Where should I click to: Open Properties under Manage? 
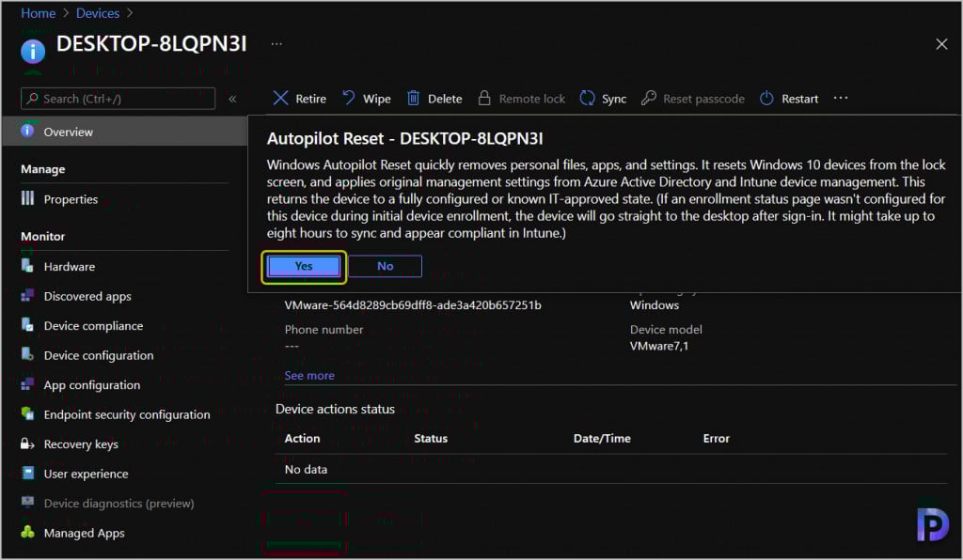pyautogui.click(x=71, y=199)
